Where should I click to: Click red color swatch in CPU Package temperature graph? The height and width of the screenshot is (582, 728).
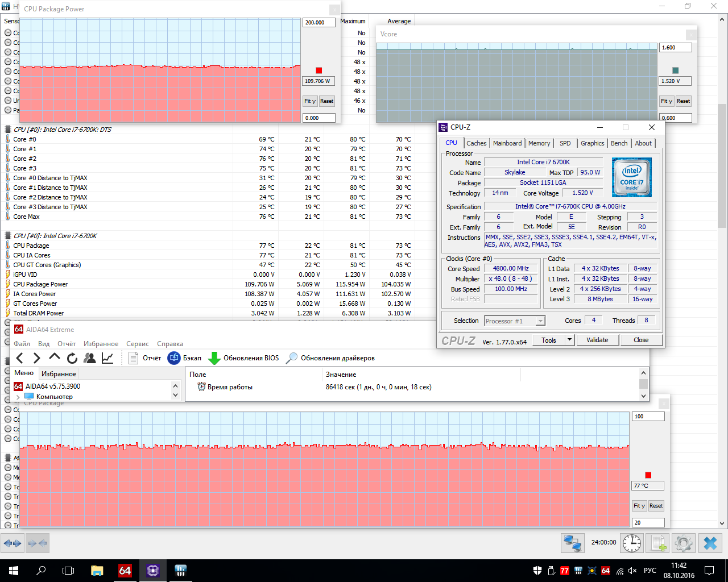[x=648, y=475]
